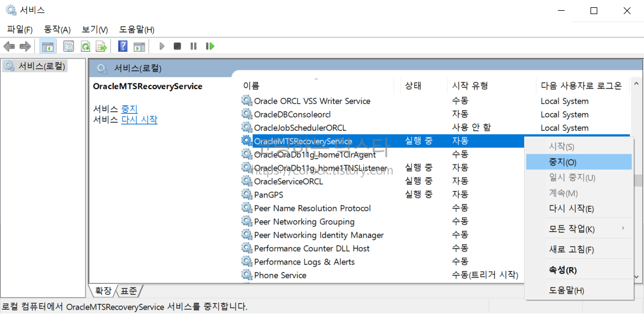Screen dimensions: 644x314
Task: Click 실행 중 status of PanGPS
Action: [418, 194]
